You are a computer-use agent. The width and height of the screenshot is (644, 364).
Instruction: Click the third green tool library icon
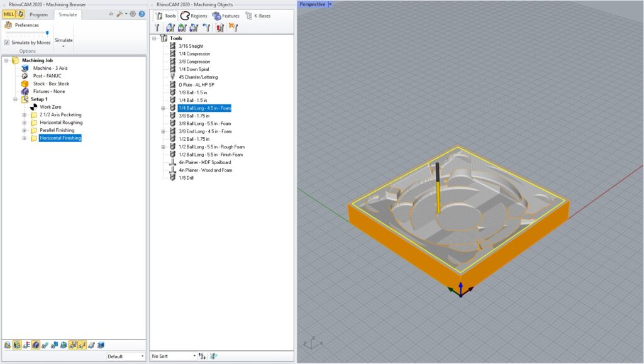pyautogui.click(x=182, y=28)
